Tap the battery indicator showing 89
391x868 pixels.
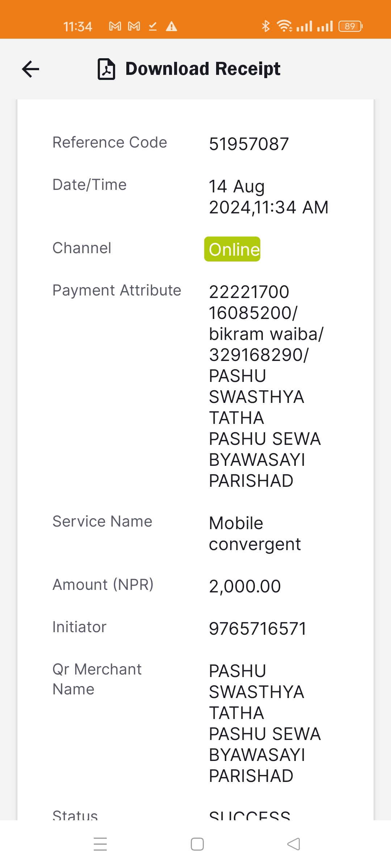350,26
